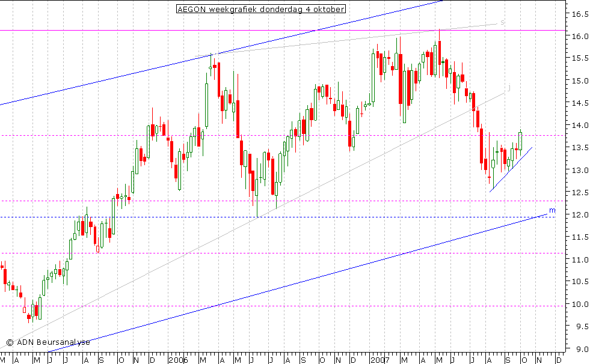
Task: Select the 2006 year label on time axis
Action: [x=178, y=360]
